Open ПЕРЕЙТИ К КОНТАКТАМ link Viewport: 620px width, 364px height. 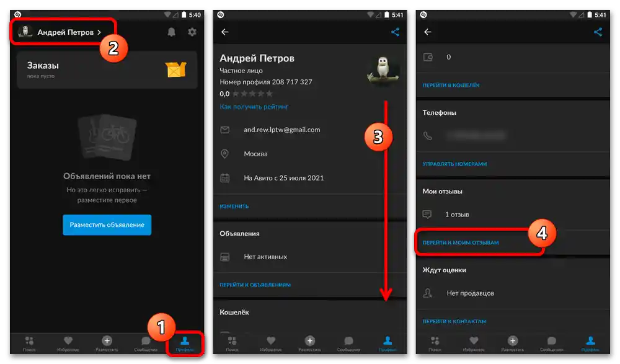point(454,321)
